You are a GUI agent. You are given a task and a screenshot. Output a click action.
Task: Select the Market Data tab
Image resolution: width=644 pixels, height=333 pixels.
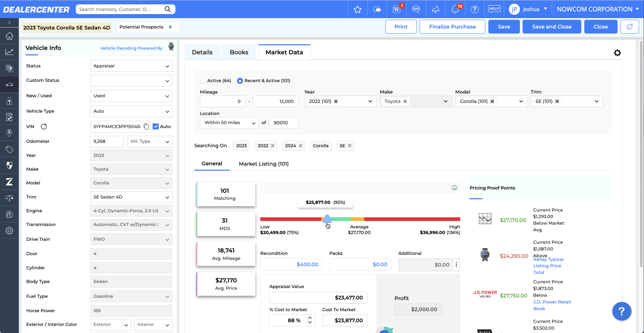click(x=284, y=52)
